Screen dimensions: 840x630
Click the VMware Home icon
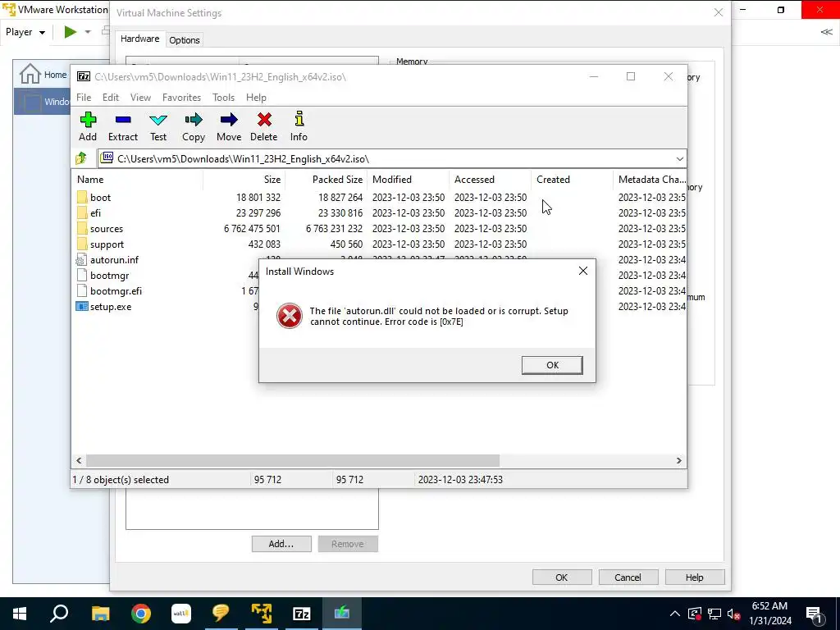click(x=30, y=74)
